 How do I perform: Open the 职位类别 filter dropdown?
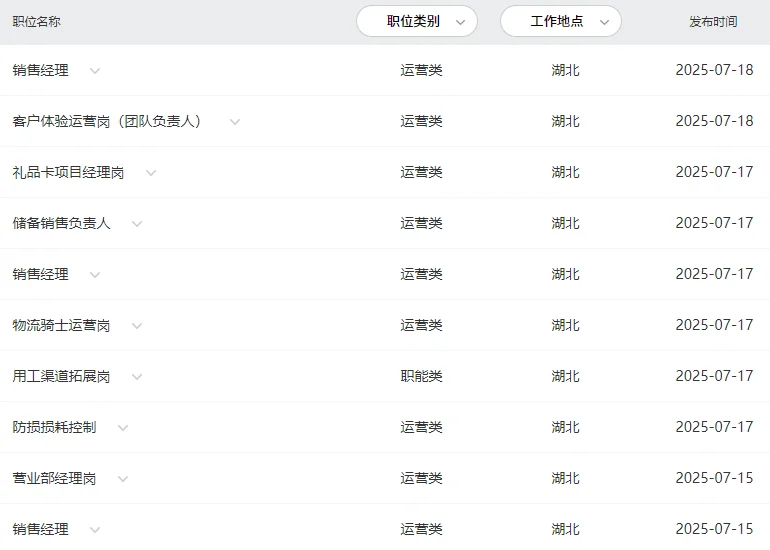417,21
